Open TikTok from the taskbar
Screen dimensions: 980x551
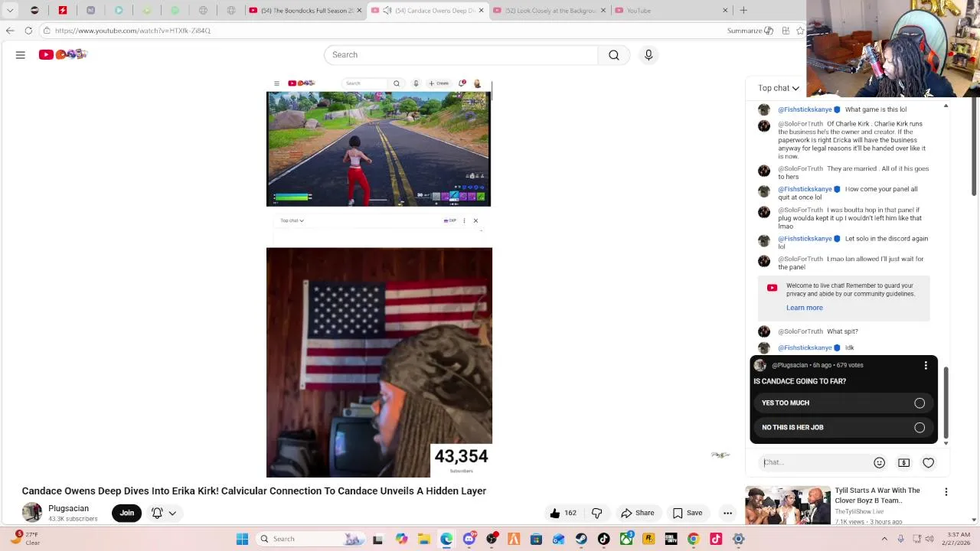(603, 539)
